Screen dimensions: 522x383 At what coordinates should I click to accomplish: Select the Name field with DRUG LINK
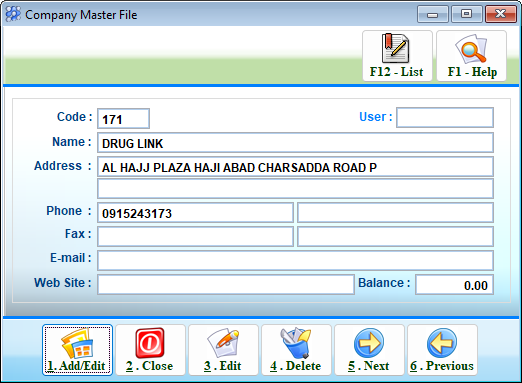[295, 143]
